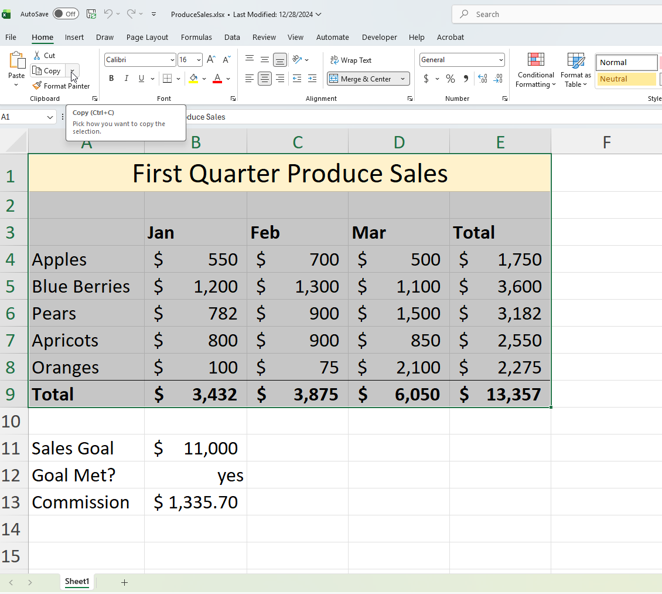Decrease font size with the smaller A icon
The image size is (662, 594).
[x=226, y=60]
